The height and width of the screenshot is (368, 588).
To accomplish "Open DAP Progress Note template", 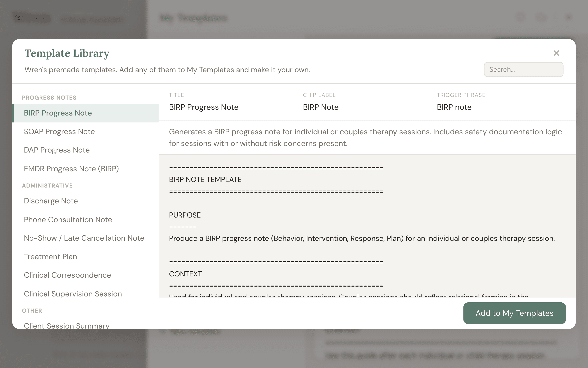I will (x=86, y=150).
